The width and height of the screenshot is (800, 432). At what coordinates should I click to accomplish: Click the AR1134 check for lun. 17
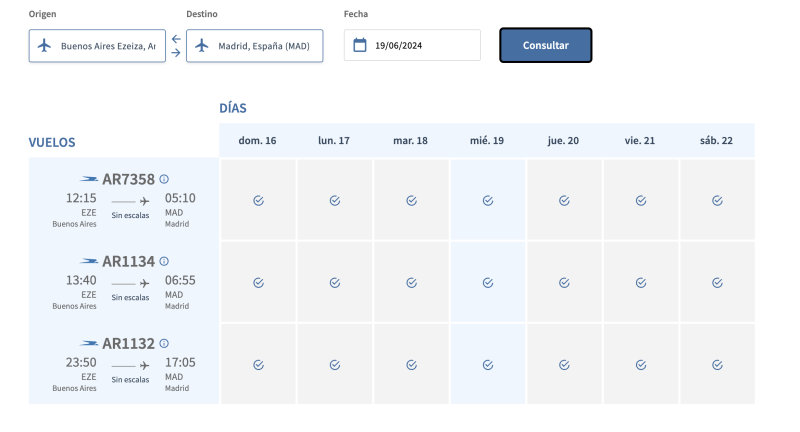335,282
